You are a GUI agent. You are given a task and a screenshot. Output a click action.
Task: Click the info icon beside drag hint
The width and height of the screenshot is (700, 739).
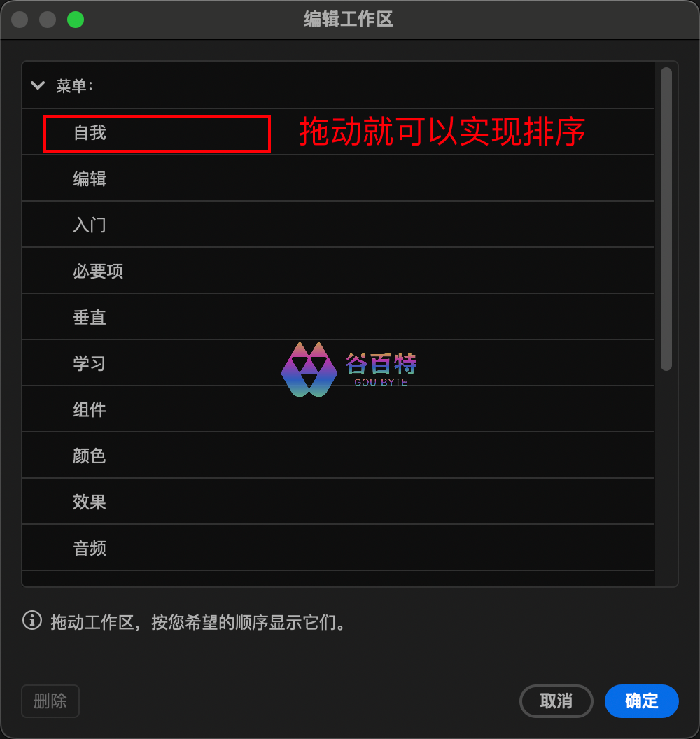tap(32, 621)
